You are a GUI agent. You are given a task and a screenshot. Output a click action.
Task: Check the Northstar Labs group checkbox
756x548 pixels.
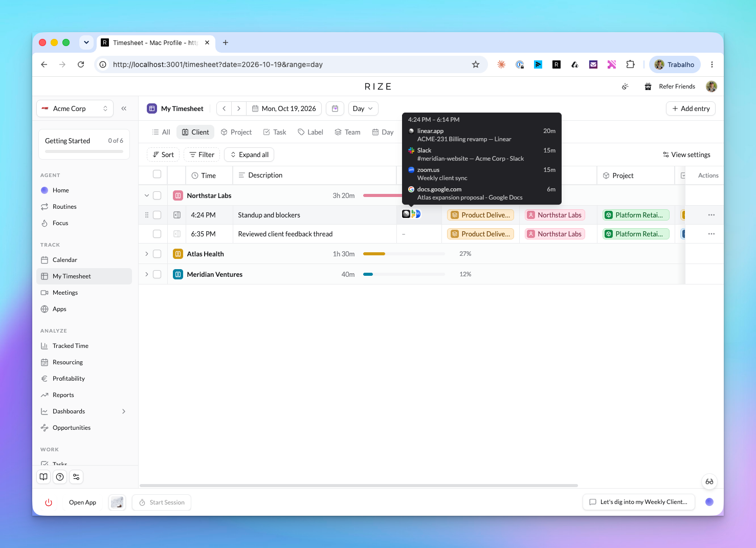pyautogui.click(x=157, y=195)
